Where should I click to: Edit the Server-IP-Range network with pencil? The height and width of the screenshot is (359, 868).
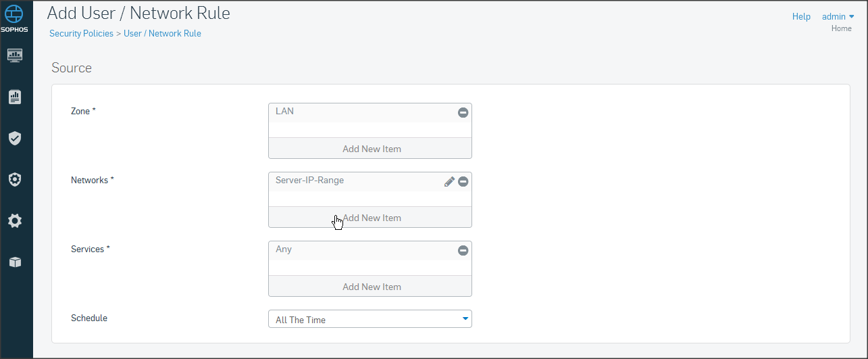[449, 181]
